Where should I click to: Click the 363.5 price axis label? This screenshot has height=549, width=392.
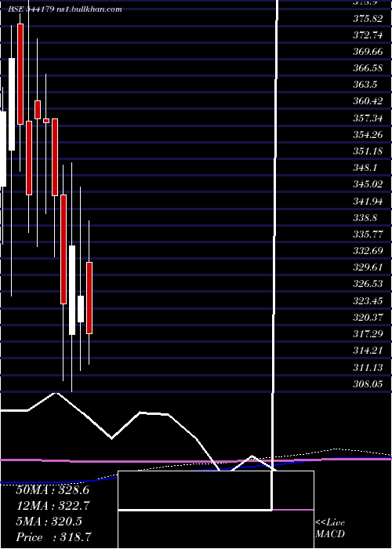pyautogui.click(x=365, y=85)
